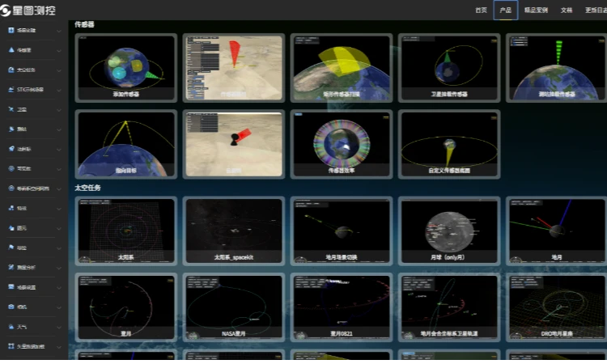Open the 更新日志 navigation link
The height and width of the screenshot is (364, 607).
pos(595,11)
